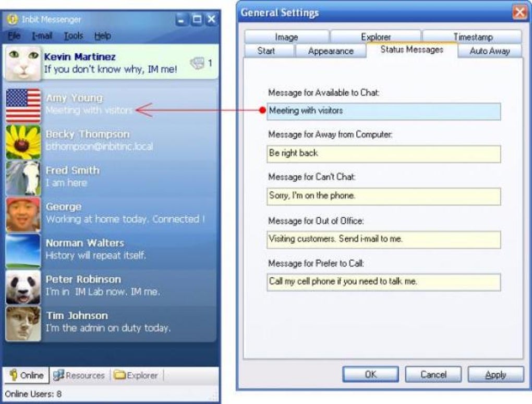
Task: Switch to the Appearance tab
Action: click(x=331, y=51)
